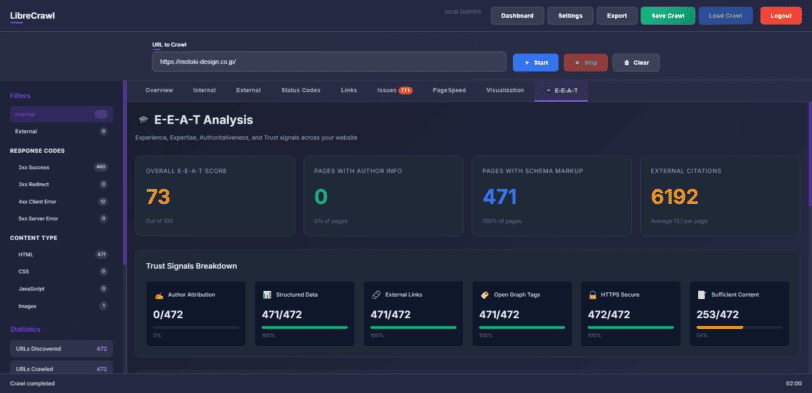The image size is (812, 393).
Task: Switch to the Overview tab
Action: pos(159,90)
